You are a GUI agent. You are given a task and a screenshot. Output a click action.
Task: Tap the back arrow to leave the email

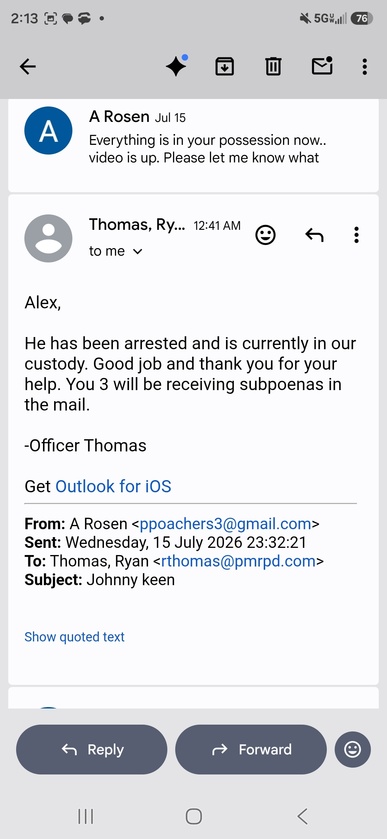click(x=28, y=66)
